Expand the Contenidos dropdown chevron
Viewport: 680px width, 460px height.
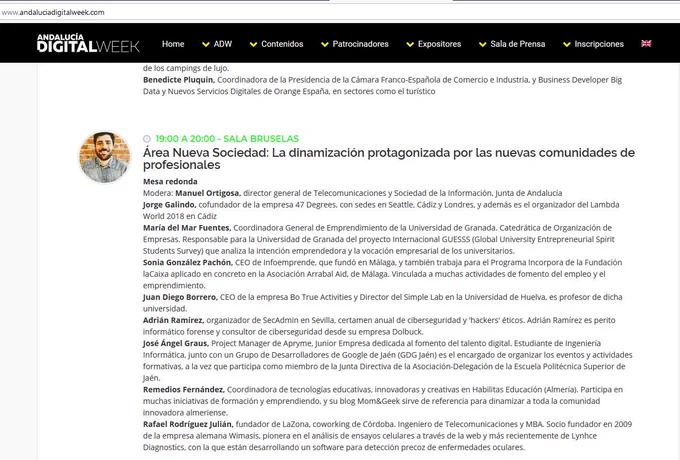(x=254, y=44)
